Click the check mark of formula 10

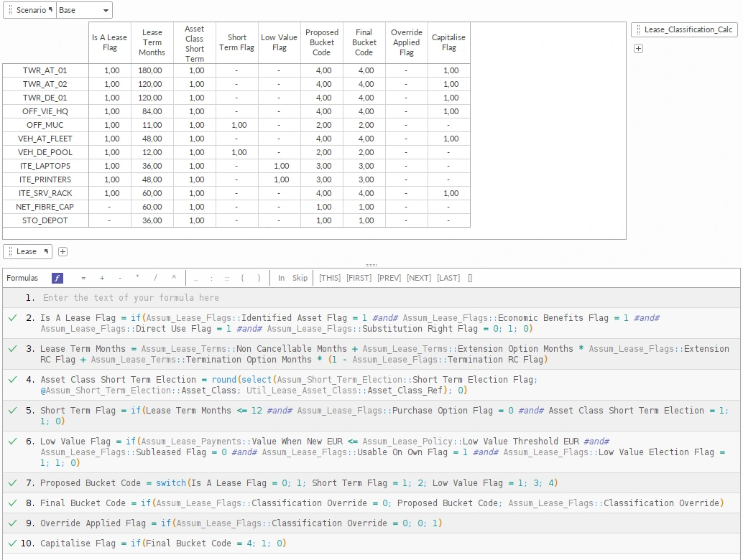click(x=13, y=543)
